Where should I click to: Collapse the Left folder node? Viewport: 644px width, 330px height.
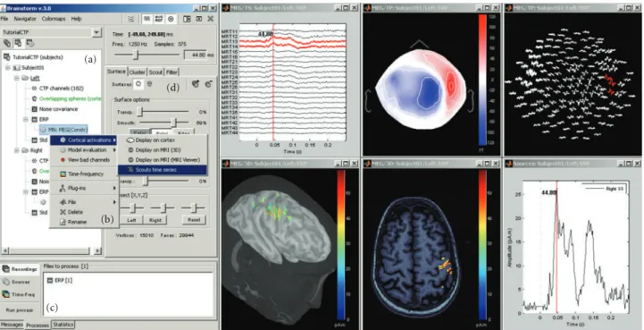click(16, 78)
